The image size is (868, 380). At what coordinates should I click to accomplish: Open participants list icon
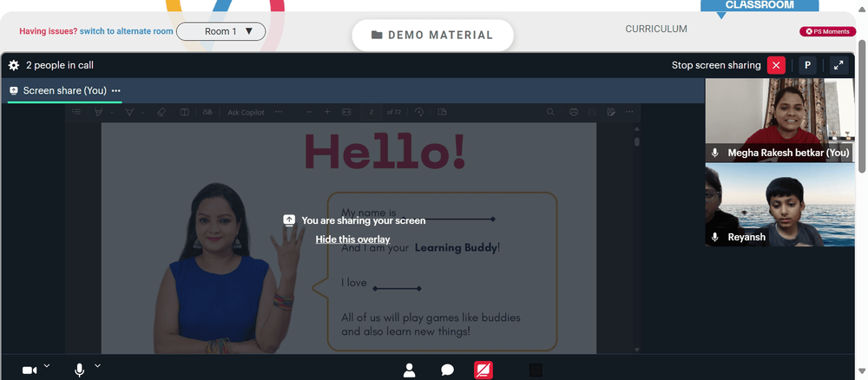pyautogui.click(x=409, y=370)
